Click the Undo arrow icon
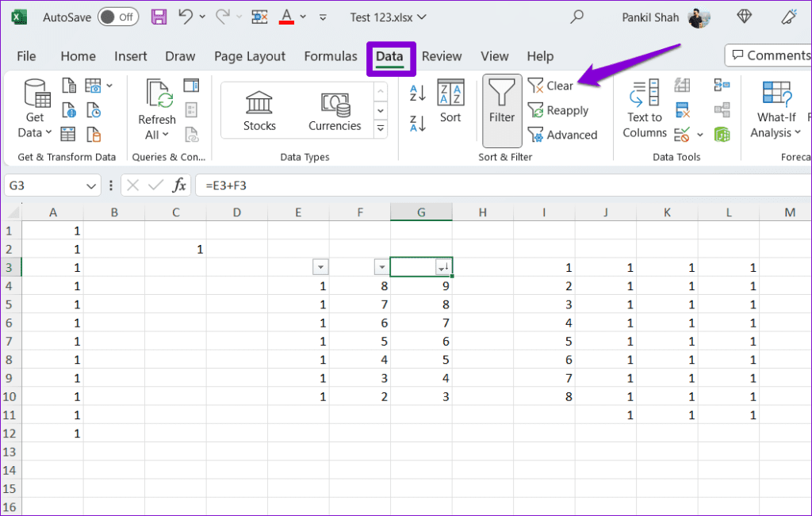The image size is (812, 516). (186, 17)
